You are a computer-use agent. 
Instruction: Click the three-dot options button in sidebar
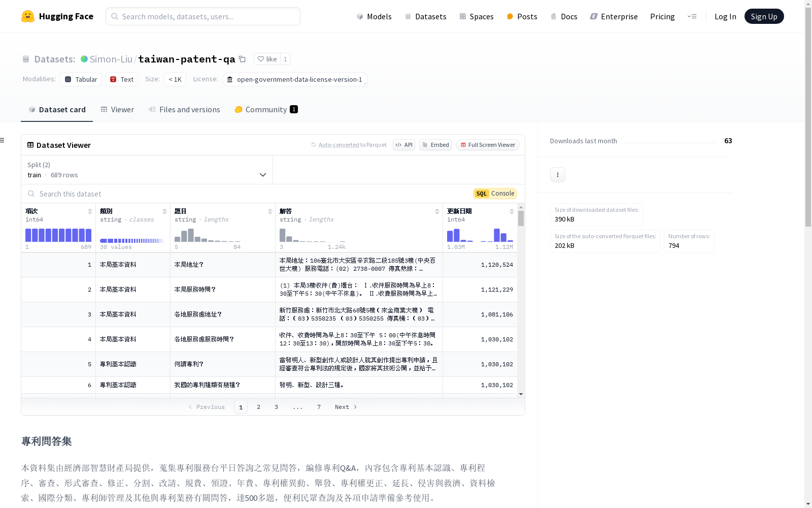[x=558, y=175]
